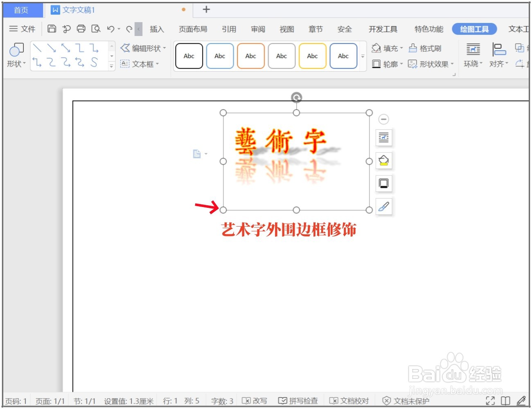Select the elbow connector shape
Screen dimensions: 532x409
click(80, 48)
